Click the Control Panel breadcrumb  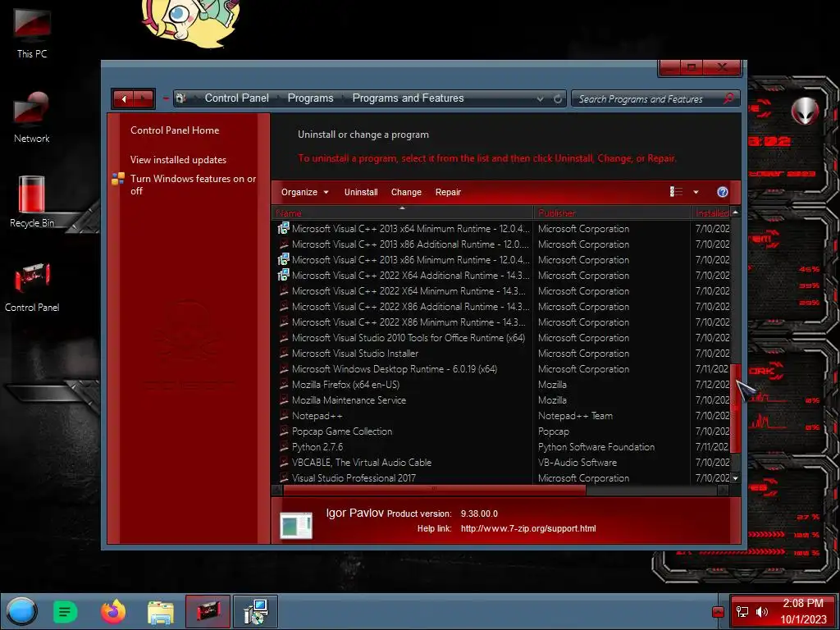tap(237, 98)
